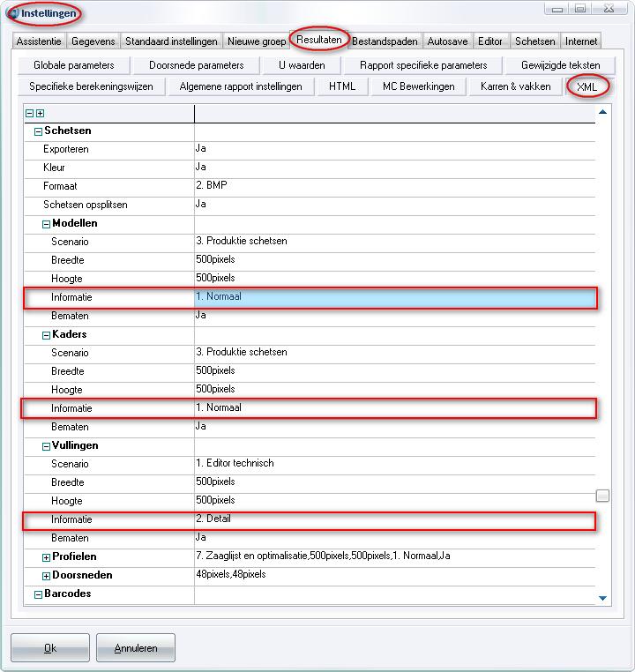Click Vullingen Informatie Detail value
This screenshot has height=672, width=635.
tap(394, 519)
